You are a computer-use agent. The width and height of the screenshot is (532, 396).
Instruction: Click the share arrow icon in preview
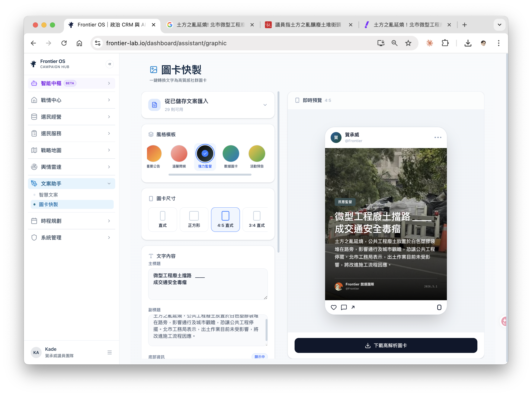[353, 307]
